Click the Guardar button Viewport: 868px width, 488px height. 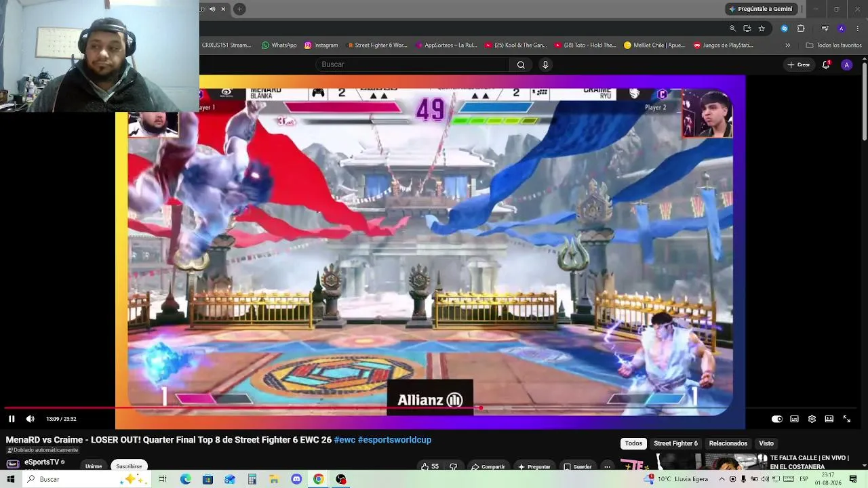578,466
